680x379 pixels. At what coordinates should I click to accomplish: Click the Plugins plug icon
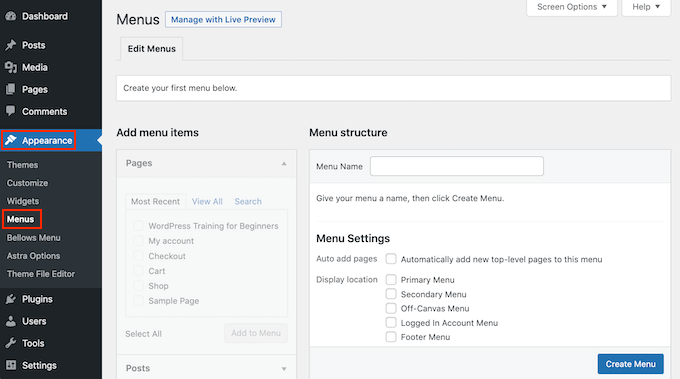[x=10, y=299]
